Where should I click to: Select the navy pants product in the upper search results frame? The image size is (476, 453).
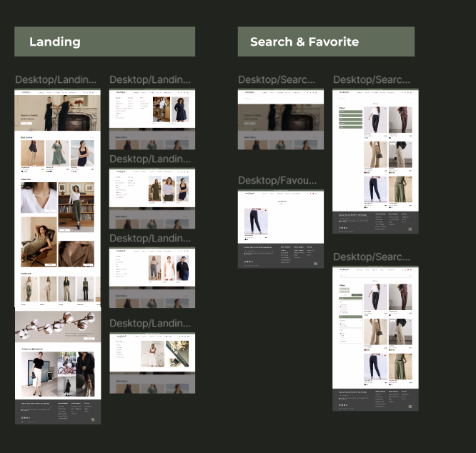click(x=375, y=189)
